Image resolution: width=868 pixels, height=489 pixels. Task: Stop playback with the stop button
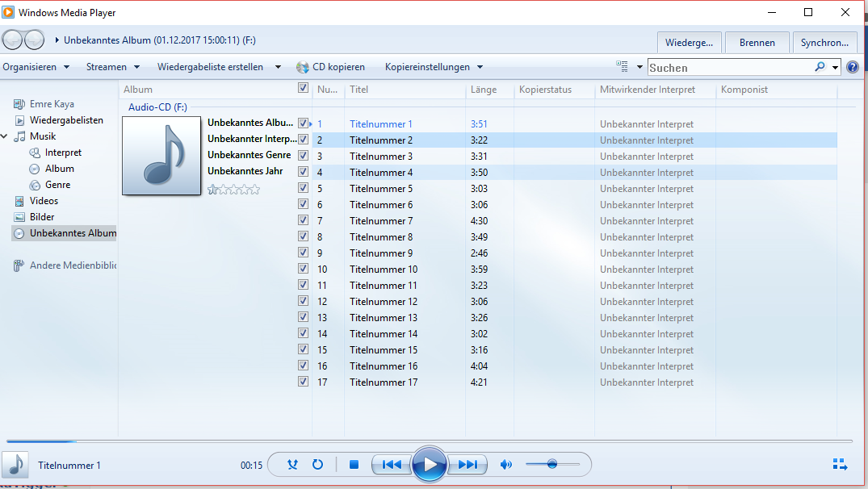354,465
